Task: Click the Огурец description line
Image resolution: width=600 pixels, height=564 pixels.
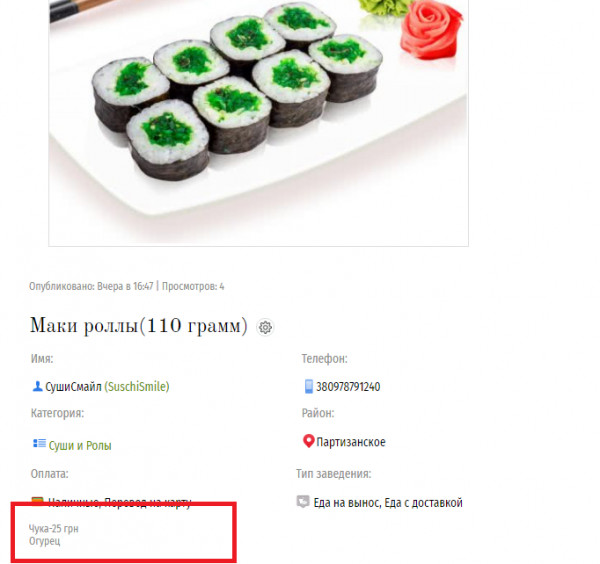Action: (44, 541)
